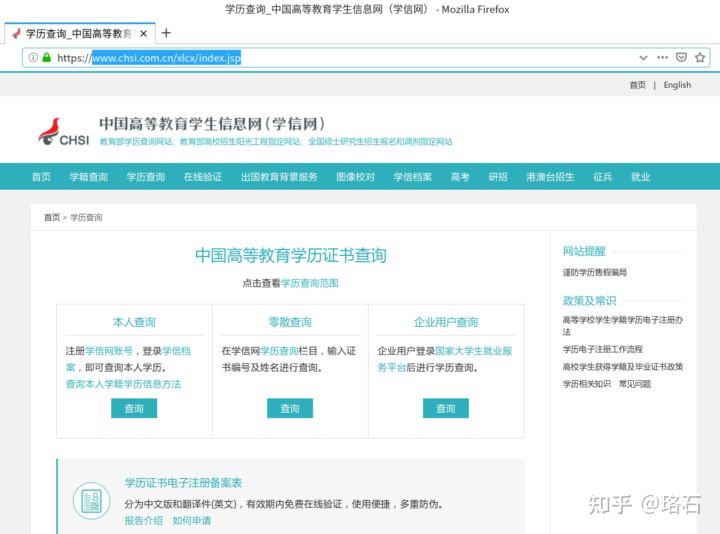Click 查询 button under 企业用户查询
Image resolution: width=720 pixels, height=534 pixels.
click(446, 408)
